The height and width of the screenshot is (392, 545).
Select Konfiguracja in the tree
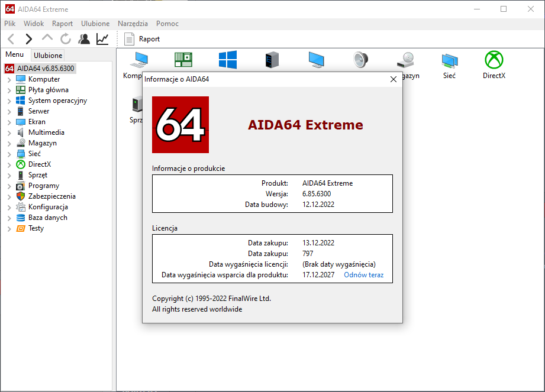[48, 207]
